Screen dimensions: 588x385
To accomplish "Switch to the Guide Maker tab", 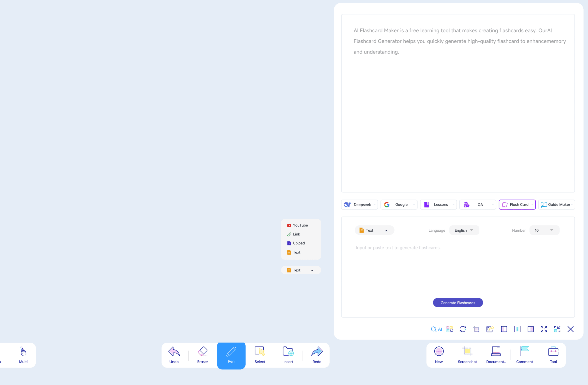I will (556, 205).
